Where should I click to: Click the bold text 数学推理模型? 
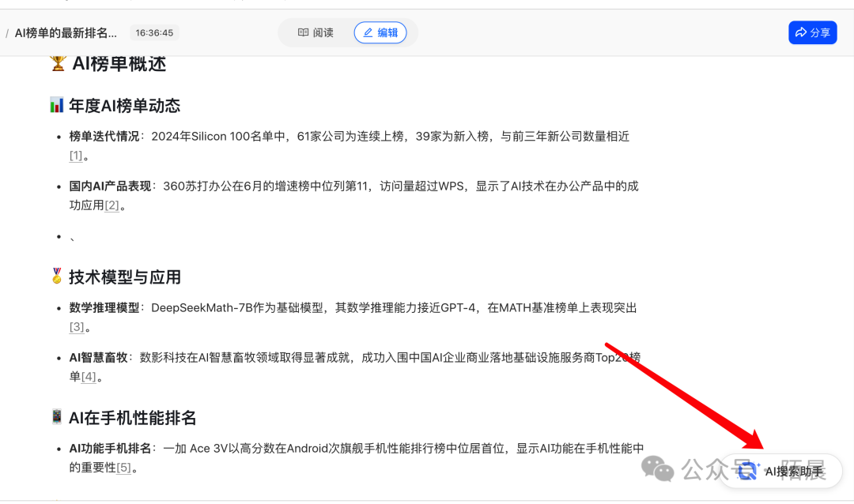(x=104, y=307)
